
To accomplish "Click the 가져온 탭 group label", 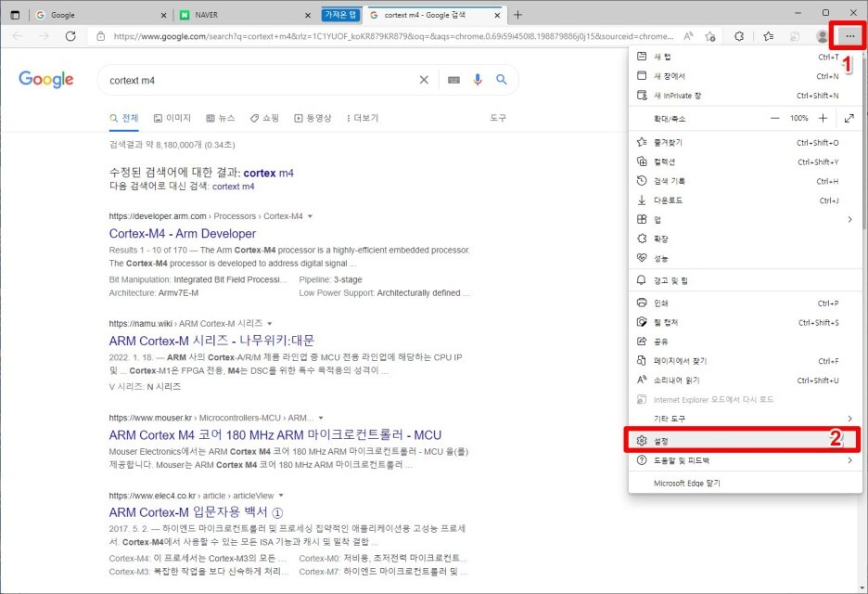I will (340, 15).
